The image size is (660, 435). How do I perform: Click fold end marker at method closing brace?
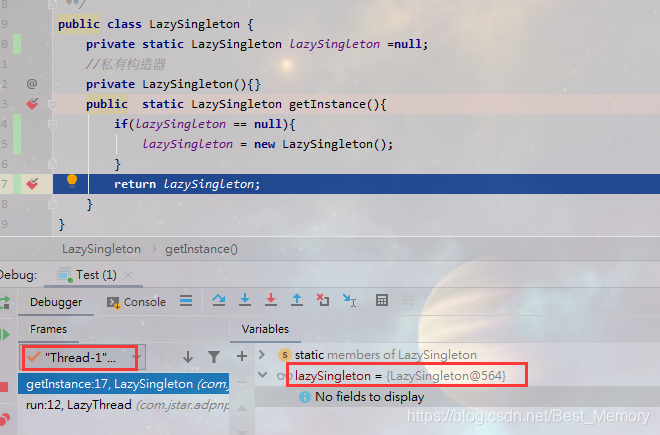coord(52,204)
